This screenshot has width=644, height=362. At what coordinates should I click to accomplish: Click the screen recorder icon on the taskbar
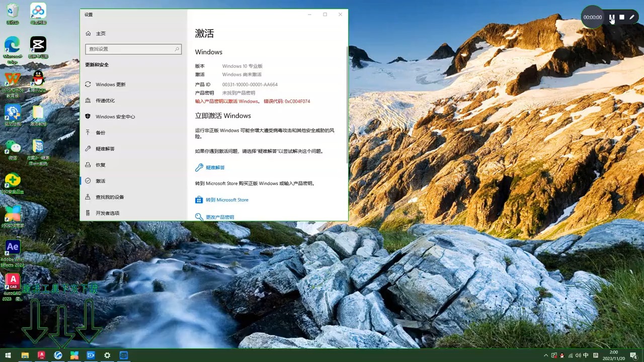click(91, 355)
